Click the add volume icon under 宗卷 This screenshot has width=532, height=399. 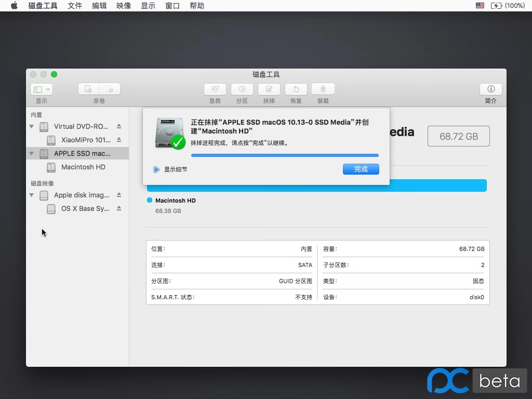(x=88, y=89)
